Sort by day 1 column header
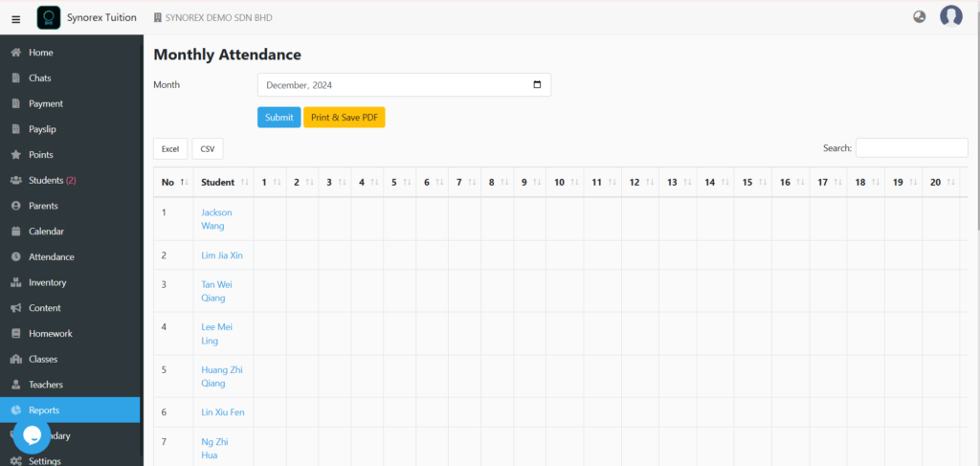Image resolution: width=980 pixels, height=466 pixels. click(x=270, y=183)
